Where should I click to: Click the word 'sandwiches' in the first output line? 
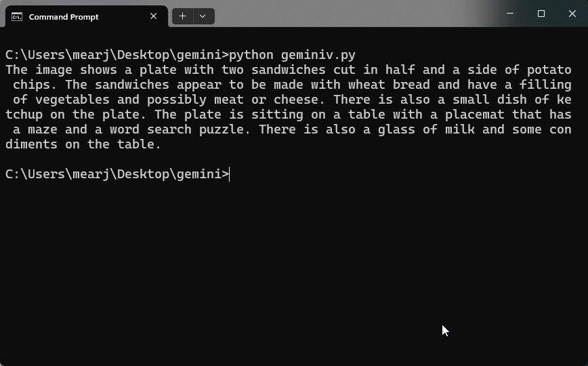(289, 70)
